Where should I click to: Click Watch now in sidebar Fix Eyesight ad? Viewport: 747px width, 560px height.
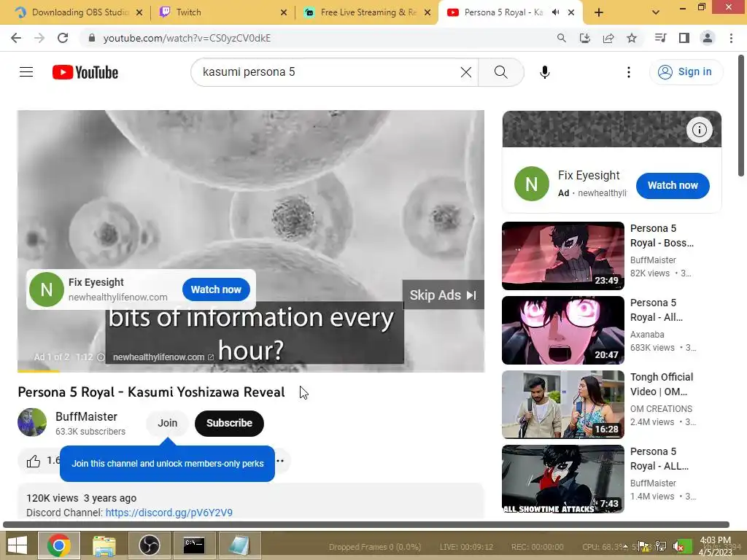(672, 185)
